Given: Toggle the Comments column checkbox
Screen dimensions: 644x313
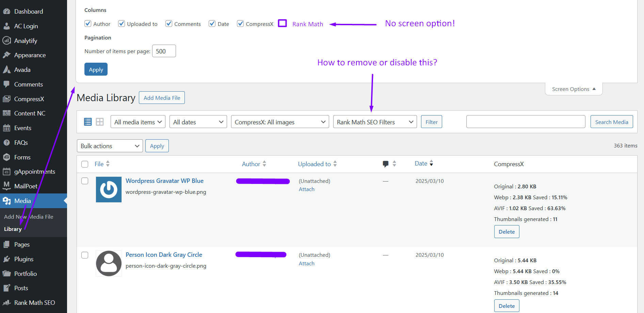Looking at the screenshot, I should (169, 24).
